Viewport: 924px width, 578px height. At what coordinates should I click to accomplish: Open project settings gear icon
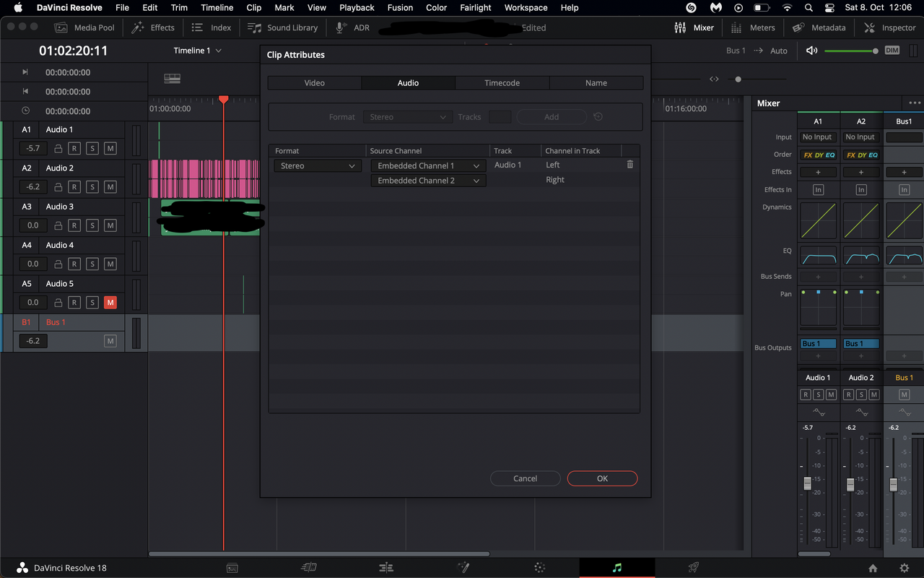904,568
